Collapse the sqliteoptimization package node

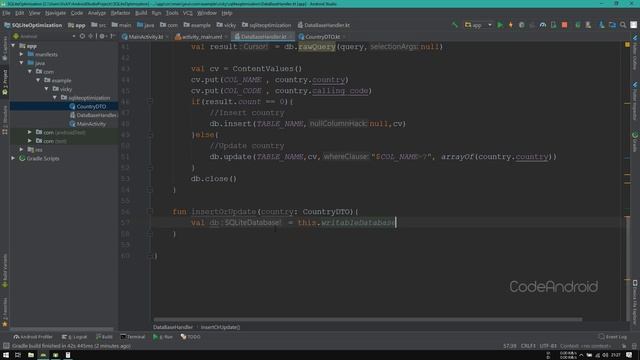(x=55, y=98)
